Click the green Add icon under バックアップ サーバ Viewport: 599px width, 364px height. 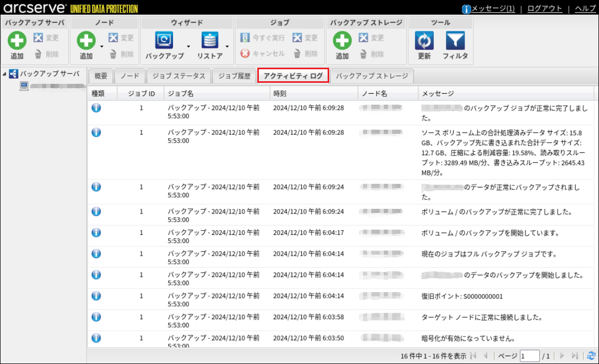coord(17,41)
